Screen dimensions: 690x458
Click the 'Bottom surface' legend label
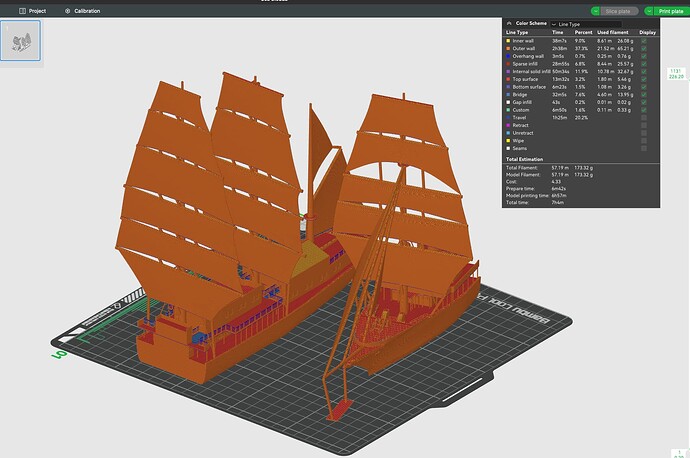click(x=529, y=87)
